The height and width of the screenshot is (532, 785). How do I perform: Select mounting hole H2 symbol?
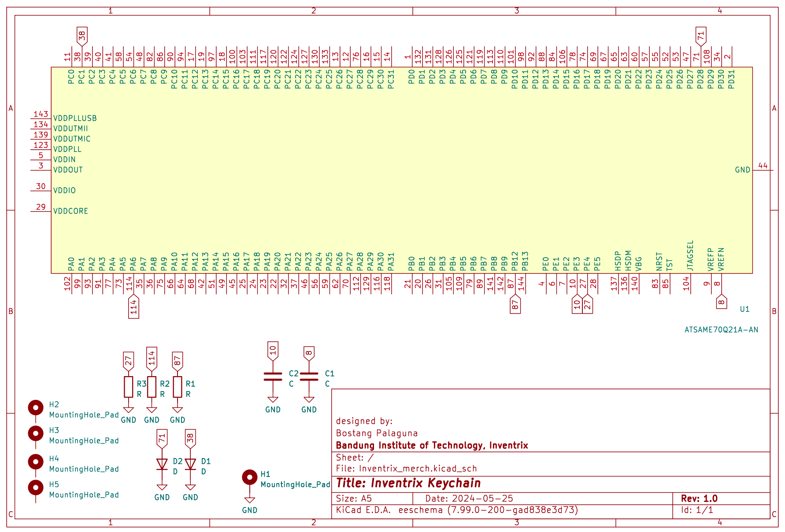pos(36,408)
